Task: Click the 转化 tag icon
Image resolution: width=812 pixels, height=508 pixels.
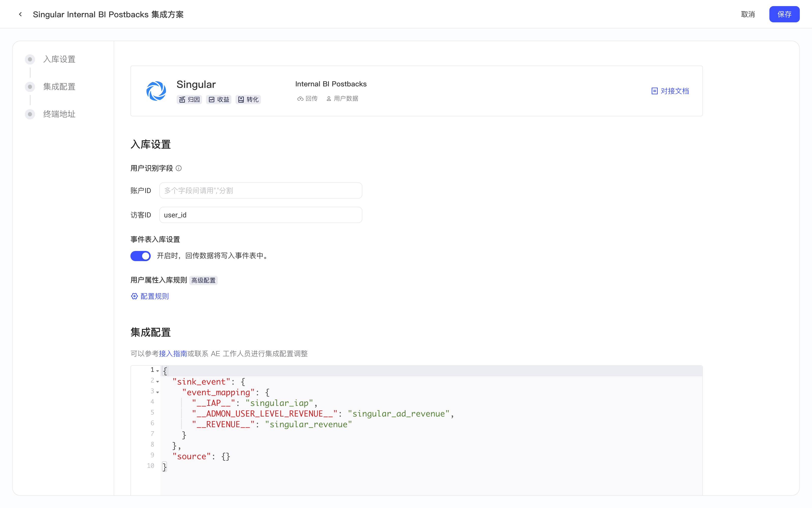Action: tap(241, 100)
